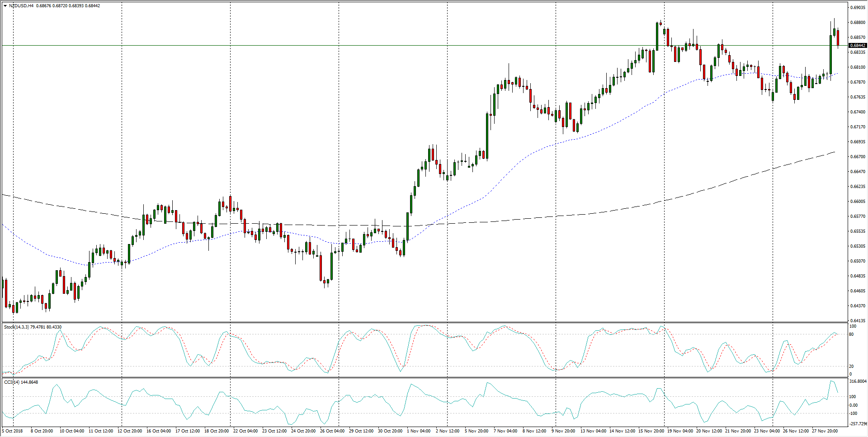Viewport: 868px width, 437px height.
Task: Click the 9 Nov 20:00 time label
Action: (563, 431)
